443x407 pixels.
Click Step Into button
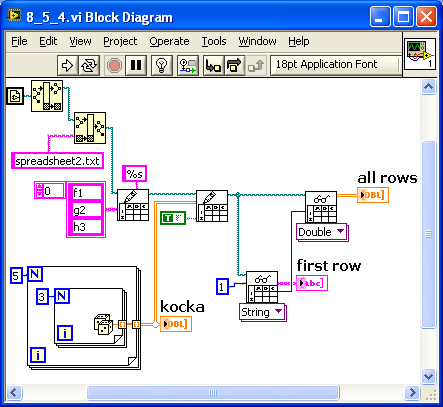(x=213, y=65)
